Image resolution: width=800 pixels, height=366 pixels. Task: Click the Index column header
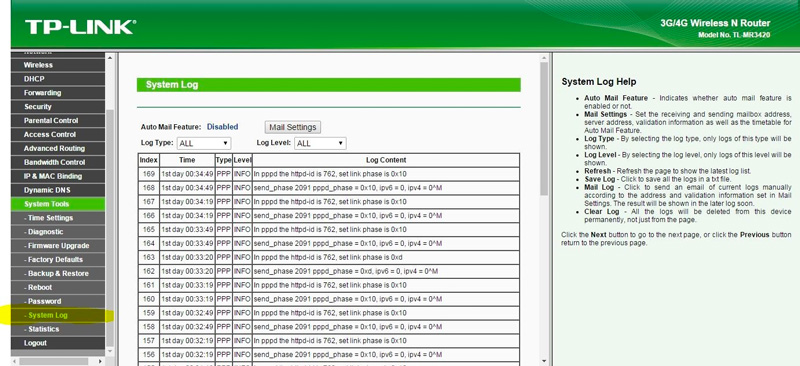pos(148,160)
